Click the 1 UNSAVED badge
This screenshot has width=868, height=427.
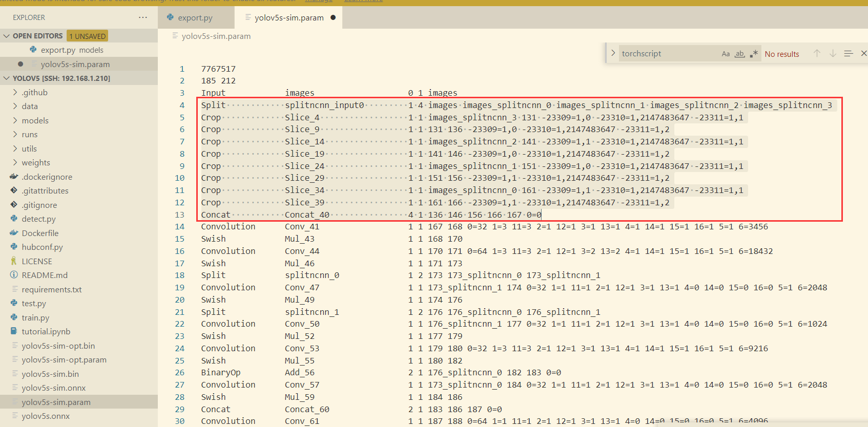click(88, 36)
